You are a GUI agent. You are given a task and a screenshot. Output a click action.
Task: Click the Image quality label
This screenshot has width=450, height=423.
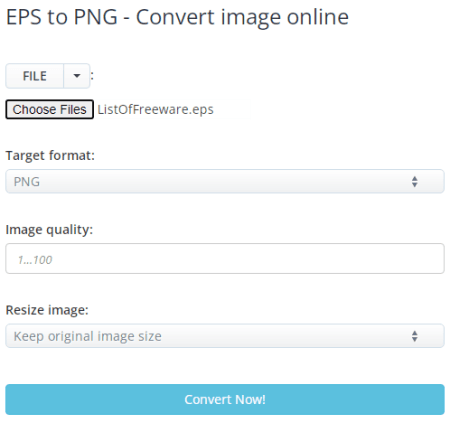(x=49, y=230)
